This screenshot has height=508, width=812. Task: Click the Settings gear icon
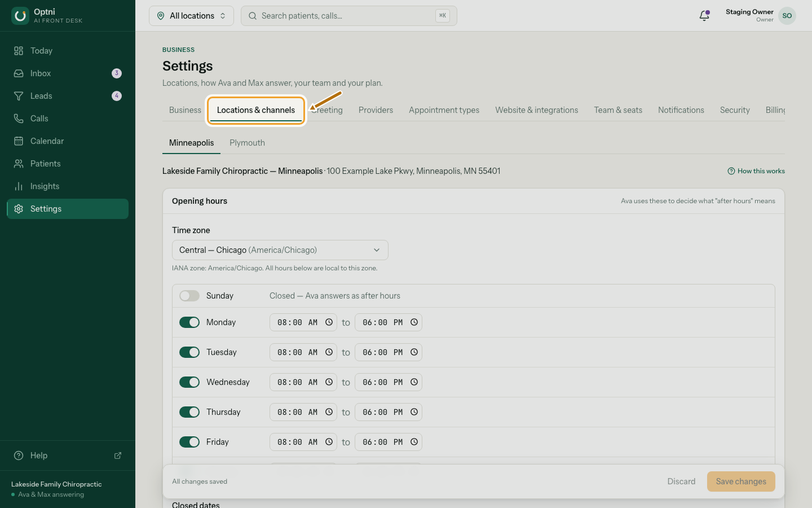[19, 209]
